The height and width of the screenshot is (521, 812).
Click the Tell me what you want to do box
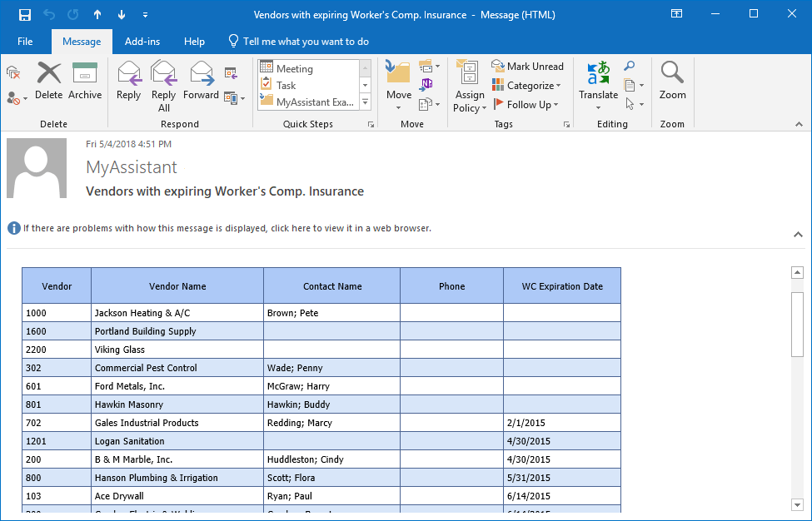299,42
